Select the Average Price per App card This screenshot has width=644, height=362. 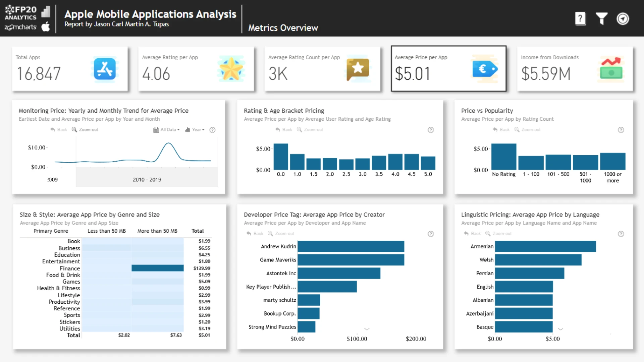(x=448, y=68)
